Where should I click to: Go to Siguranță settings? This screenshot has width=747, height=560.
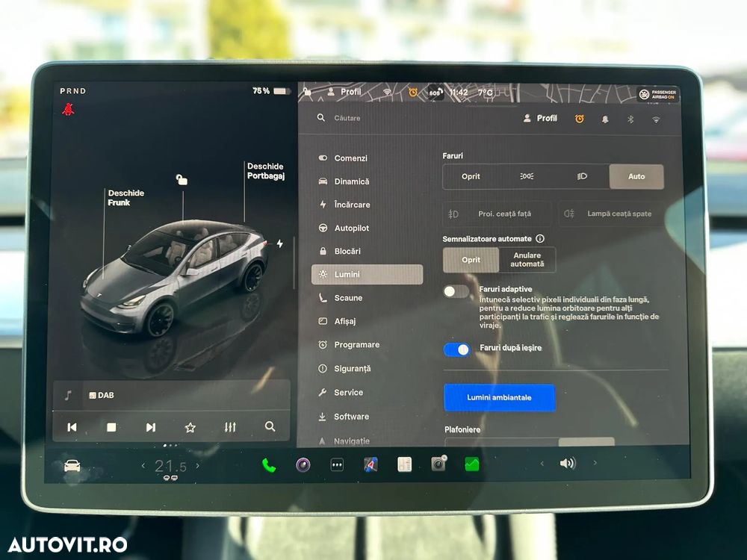344,369
